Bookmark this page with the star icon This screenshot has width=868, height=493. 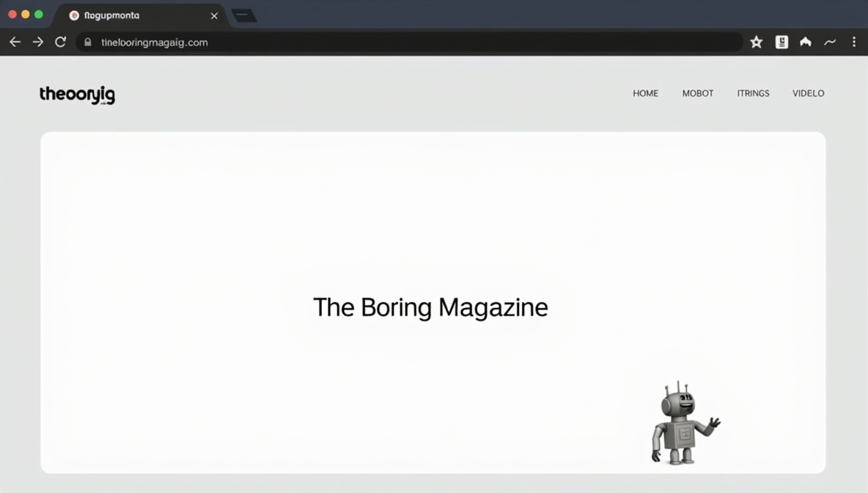pyautogui.click(x=756, y=42)
